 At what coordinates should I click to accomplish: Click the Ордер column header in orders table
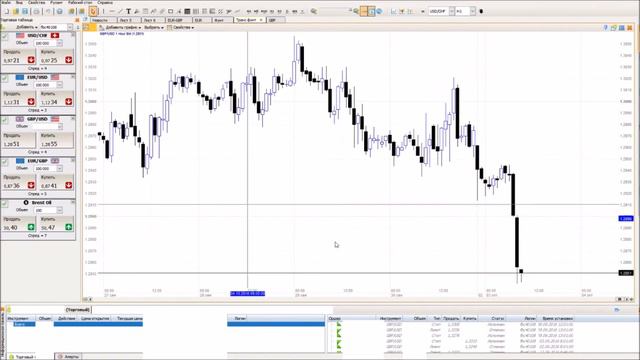click(335, 318)
